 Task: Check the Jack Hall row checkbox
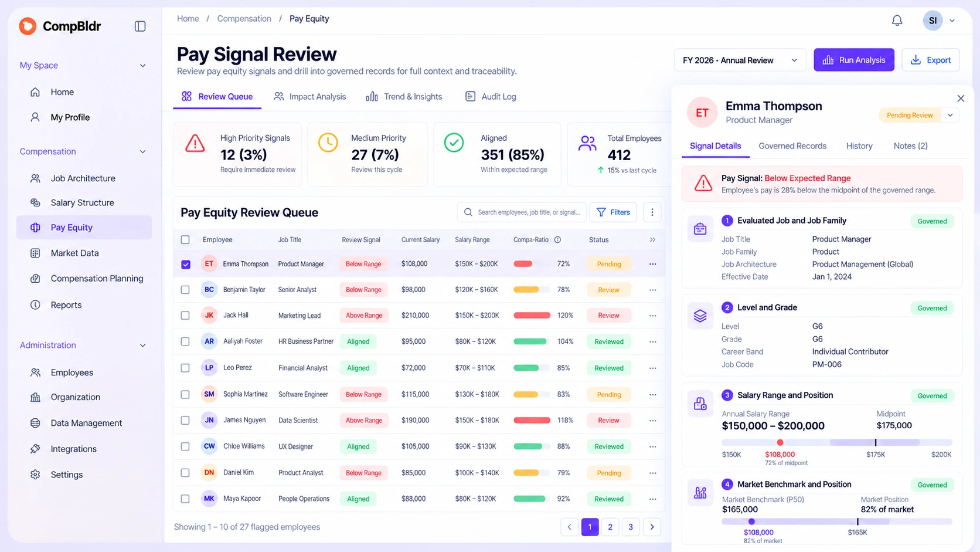(185, 316)
